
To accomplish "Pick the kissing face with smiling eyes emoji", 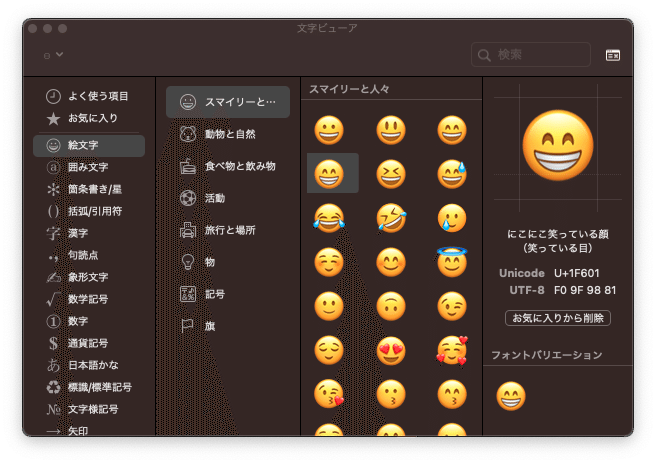I will coord(452,394).
